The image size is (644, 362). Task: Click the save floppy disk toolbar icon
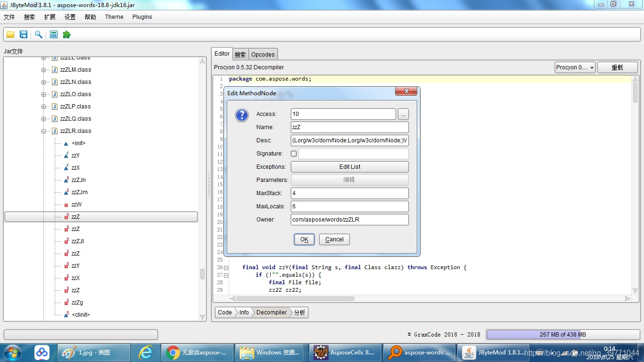point(24,34)
